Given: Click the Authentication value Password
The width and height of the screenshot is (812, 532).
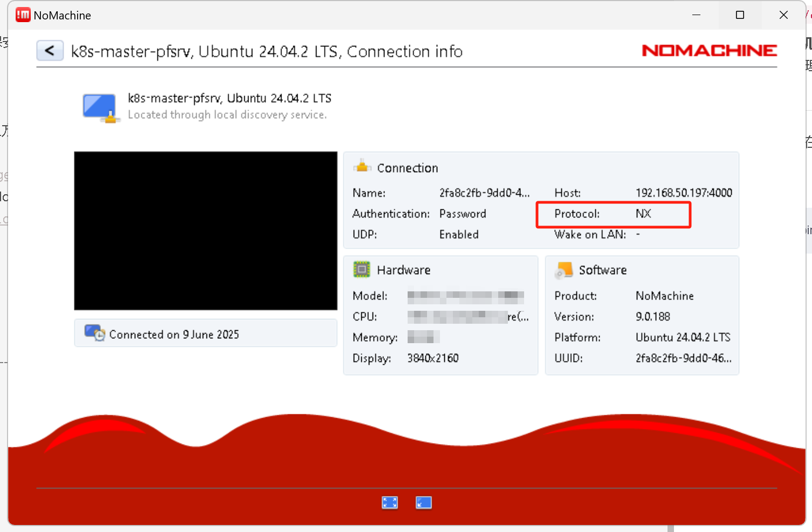Looking at the screenshot, I should pyautogui.click(x=463, y=214).
